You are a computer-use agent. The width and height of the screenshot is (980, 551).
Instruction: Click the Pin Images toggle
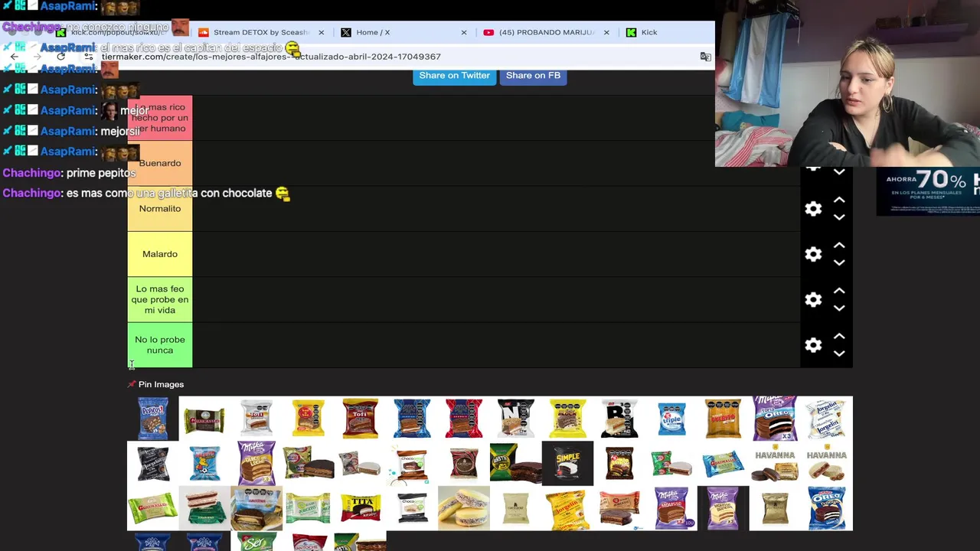156,384
